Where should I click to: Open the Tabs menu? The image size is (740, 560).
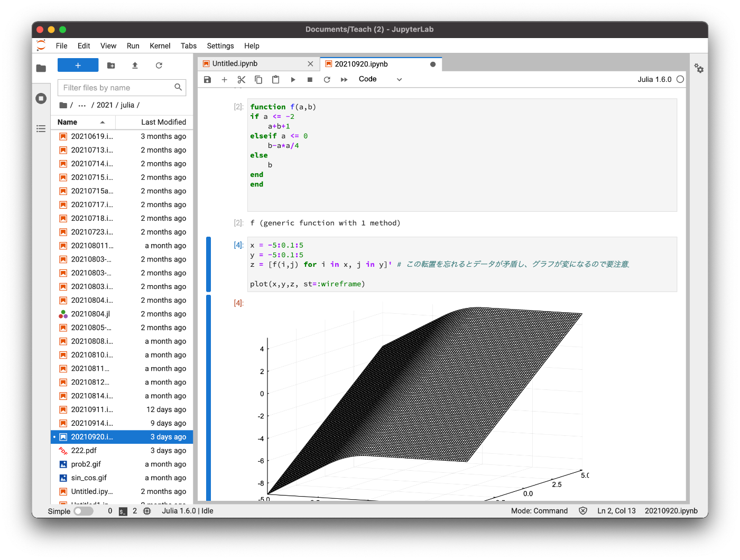point(189,46)
